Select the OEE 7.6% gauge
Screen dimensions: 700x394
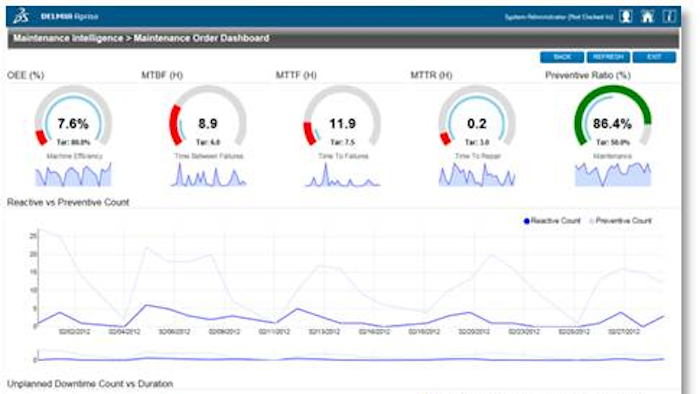tap(73, 117)
